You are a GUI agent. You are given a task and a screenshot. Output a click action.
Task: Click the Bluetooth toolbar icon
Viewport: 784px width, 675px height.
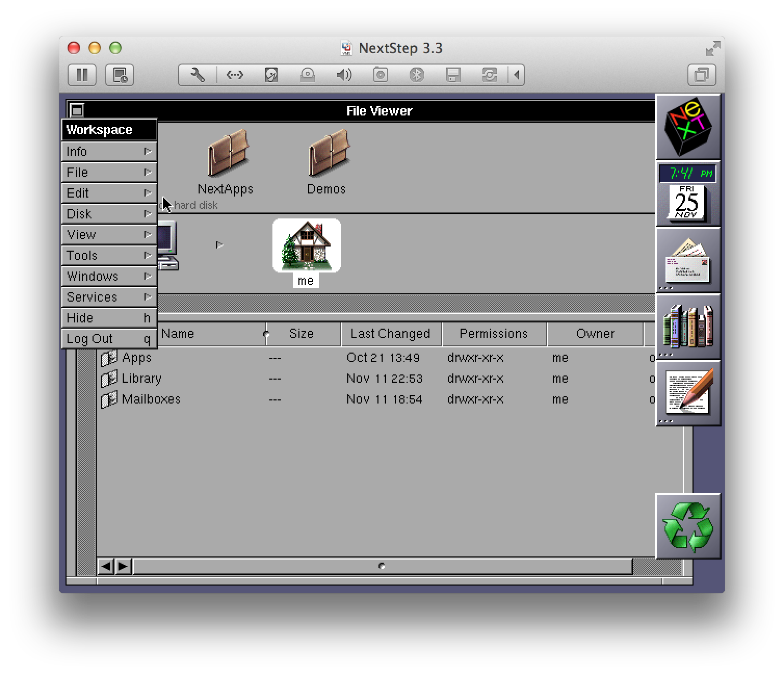(416, 75)
